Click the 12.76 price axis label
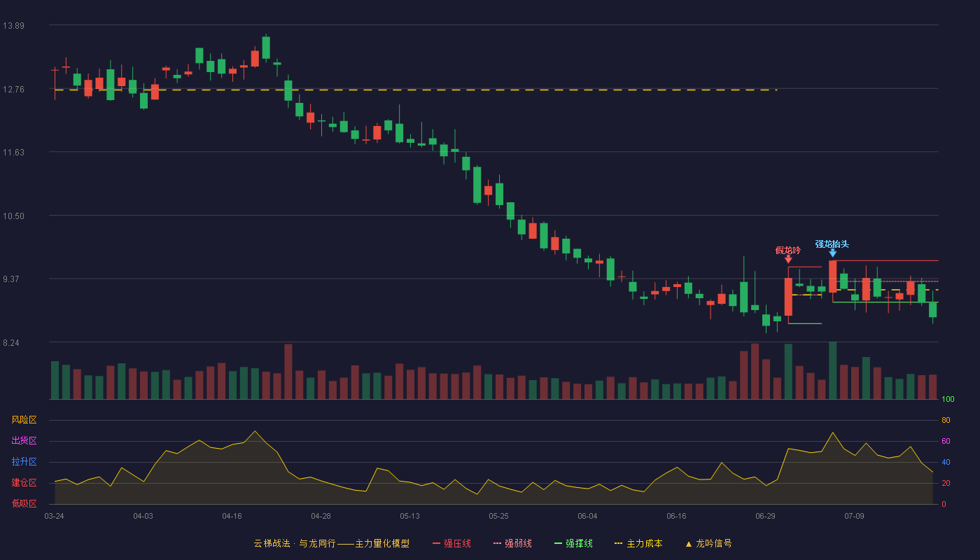This screenshot has height=560, width=980. [x=13, y=89]
